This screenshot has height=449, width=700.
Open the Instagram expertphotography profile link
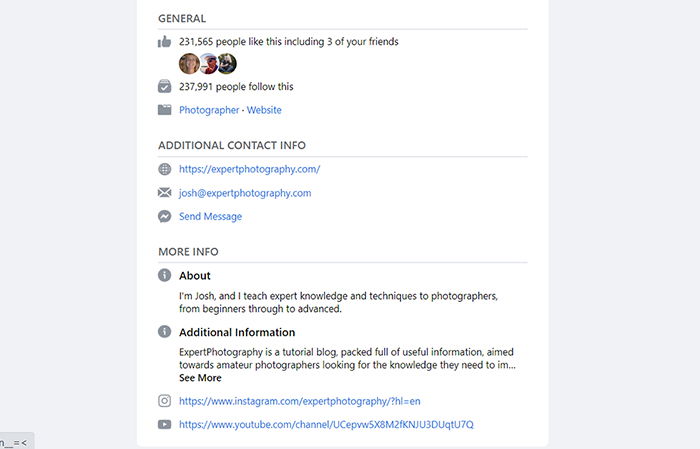(x=300, y=401)
